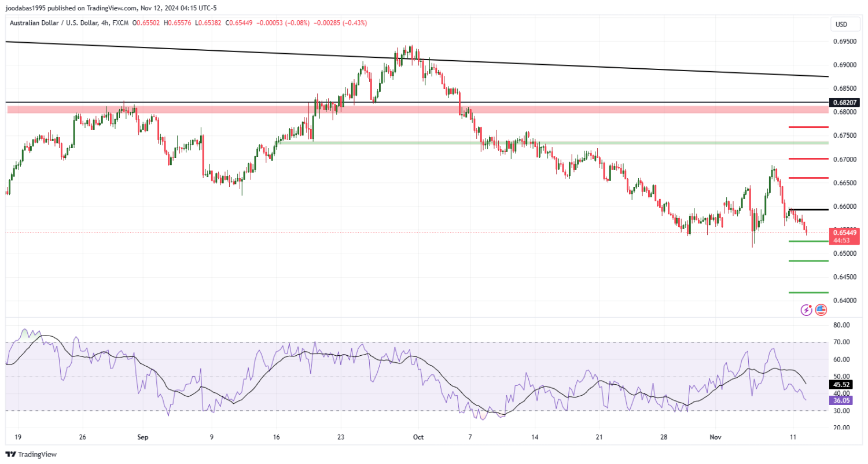Screen dimensions: 868x464
Task: Click the US flag economic event icon
Action: [x=821, y=310]
